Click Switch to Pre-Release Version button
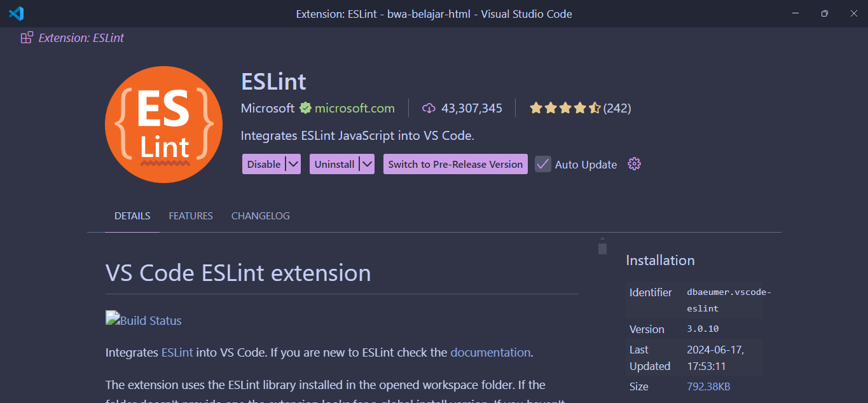This screenshot has width=868, height=403. 455,164
